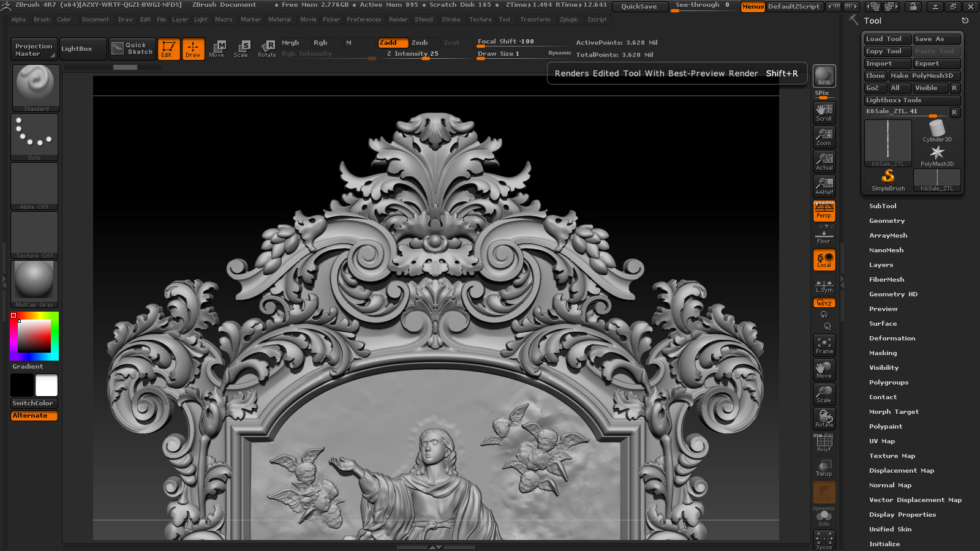Click the AAHalf view icon

coord(824,186)
